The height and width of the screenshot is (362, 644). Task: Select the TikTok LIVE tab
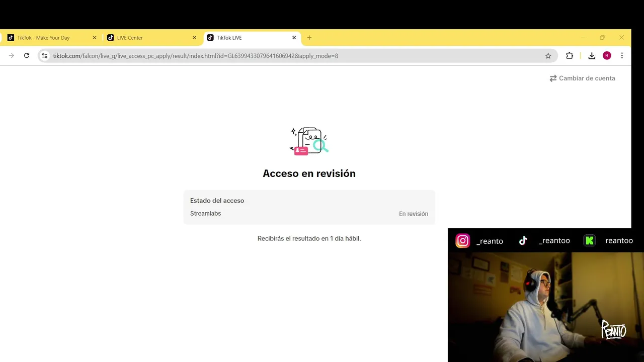(x=252, y=38)
